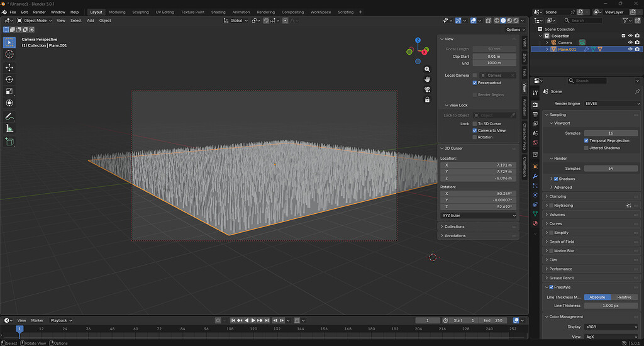Hide Camera in viewport via eye icon
644x346 pixels.
click(x=630, y=42)
